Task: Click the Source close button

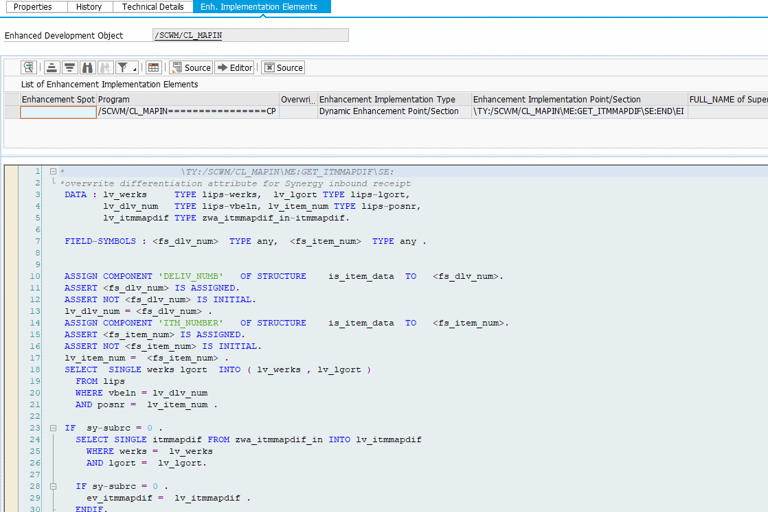Action: [283, 68]
